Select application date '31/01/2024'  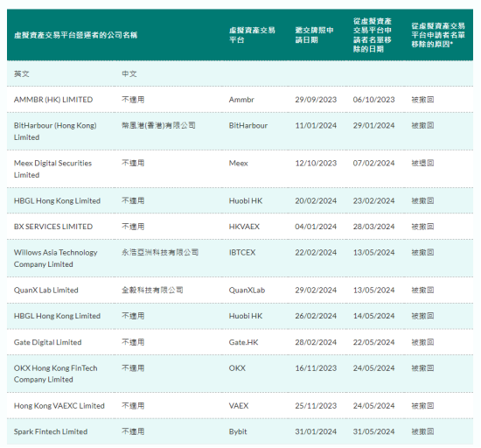(316, 431)
